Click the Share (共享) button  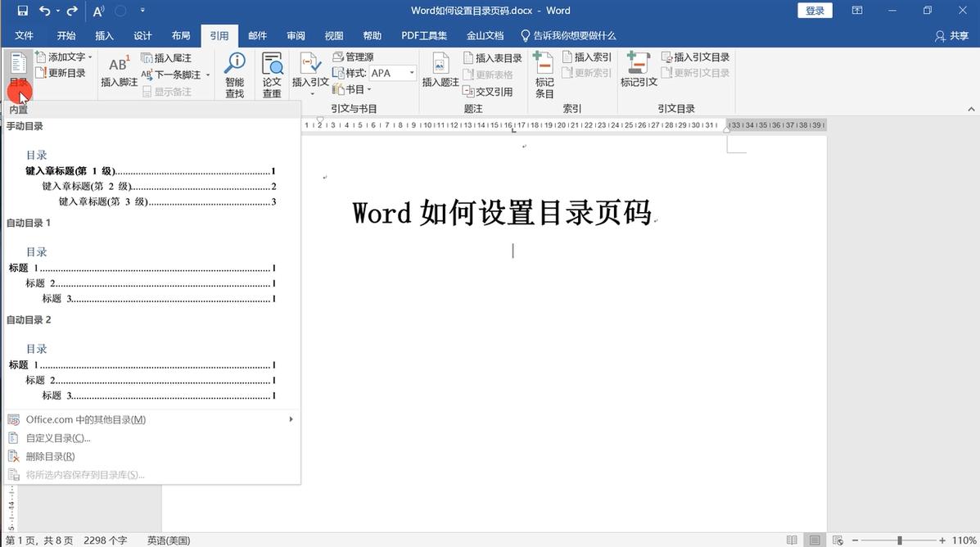point(951,36)
